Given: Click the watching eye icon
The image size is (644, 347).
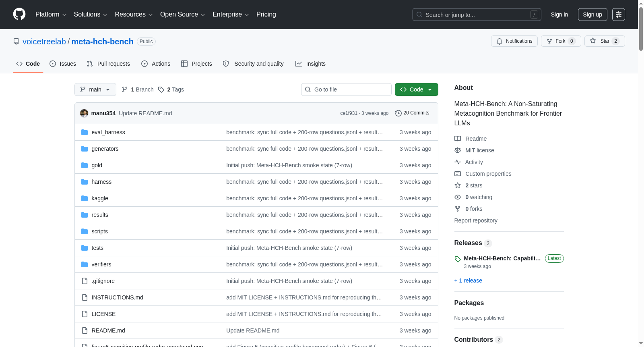Looking at the screenshot, I should click(458, 197).
